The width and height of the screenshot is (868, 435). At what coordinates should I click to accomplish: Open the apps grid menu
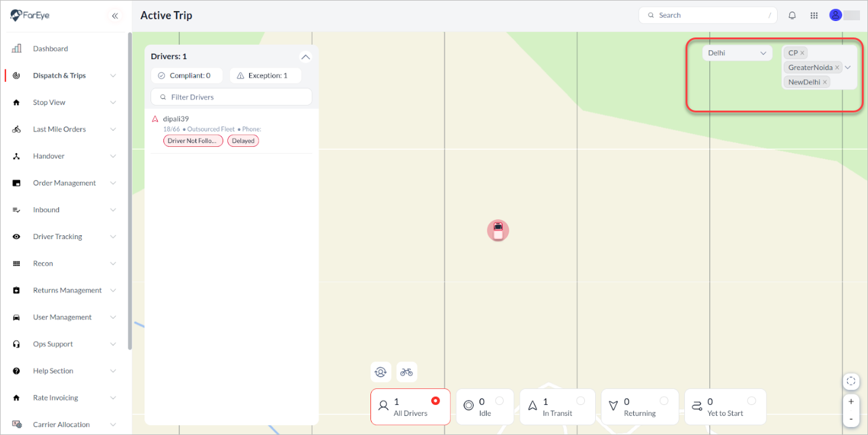pyautogui.click(x=814, y=15)
